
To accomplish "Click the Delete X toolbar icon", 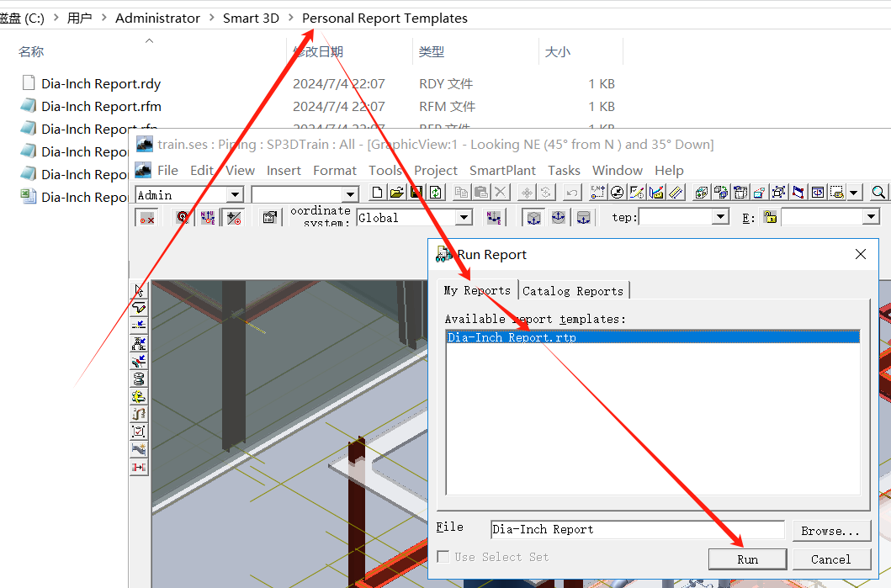I will 500,193.
